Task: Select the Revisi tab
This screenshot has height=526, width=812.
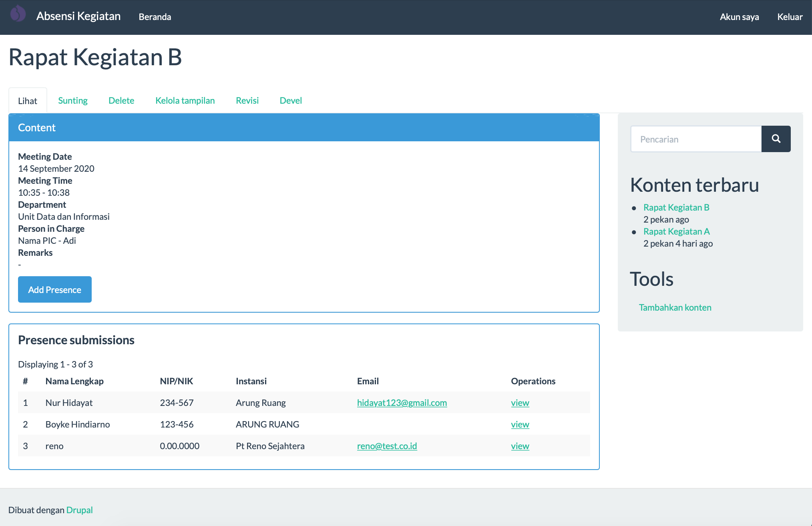Action: pos(247,100)
